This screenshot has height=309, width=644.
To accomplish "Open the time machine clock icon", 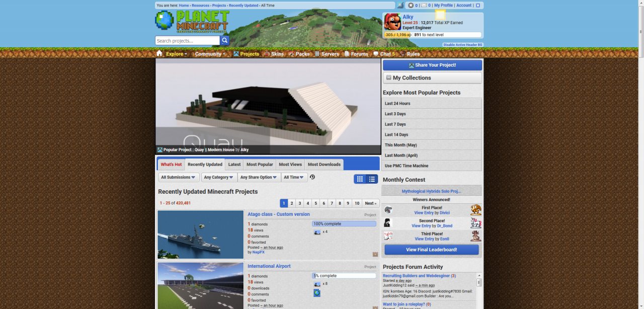I will [312, 177].
